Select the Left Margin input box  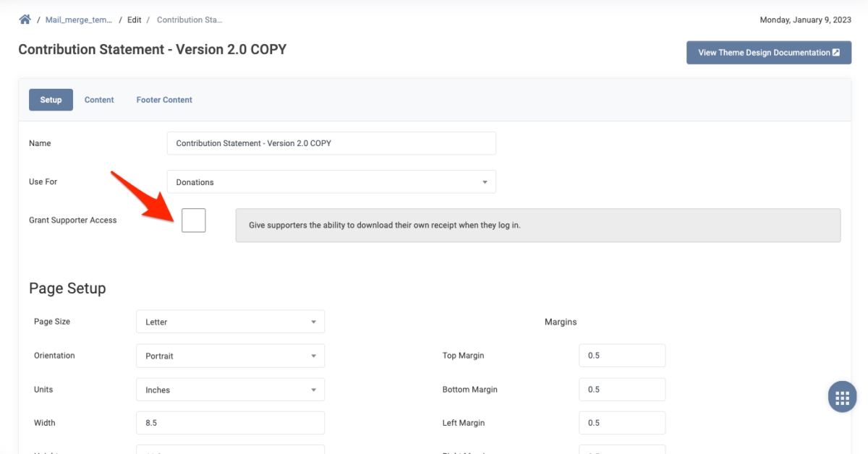coord(621,422)
